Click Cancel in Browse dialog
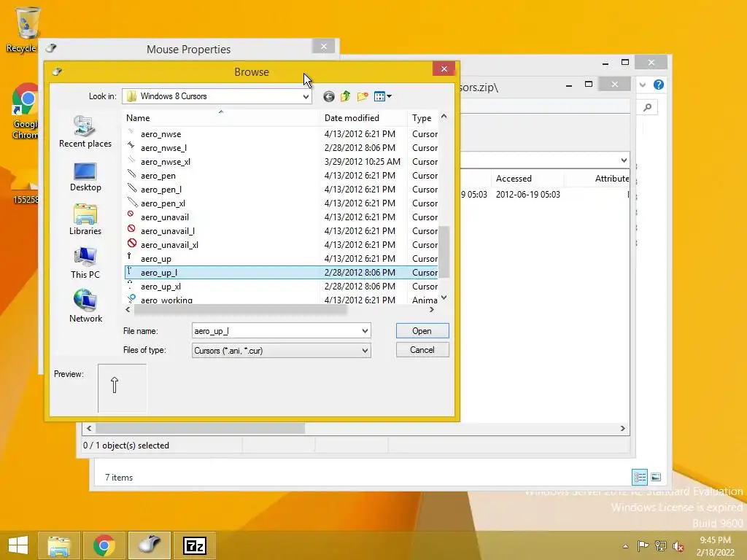This screenshot has height=560, width=747. 422,350
